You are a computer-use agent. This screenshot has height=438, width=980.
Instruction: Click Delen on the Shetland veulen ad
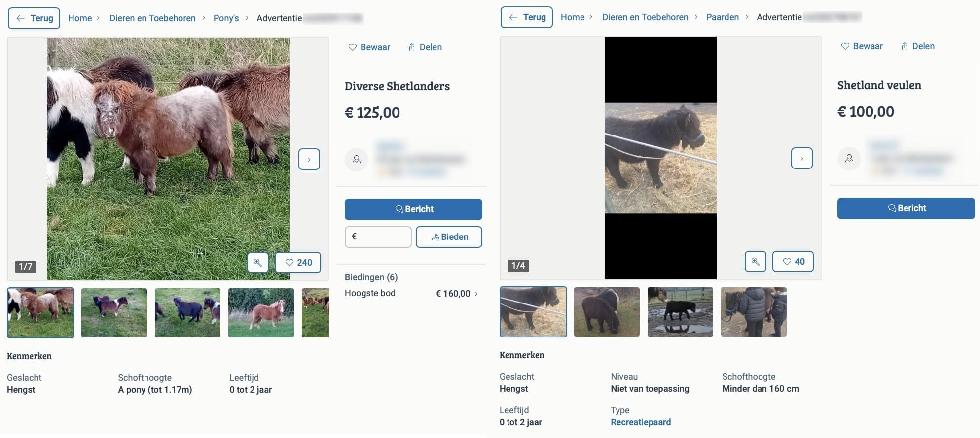[x=917, y=46]
